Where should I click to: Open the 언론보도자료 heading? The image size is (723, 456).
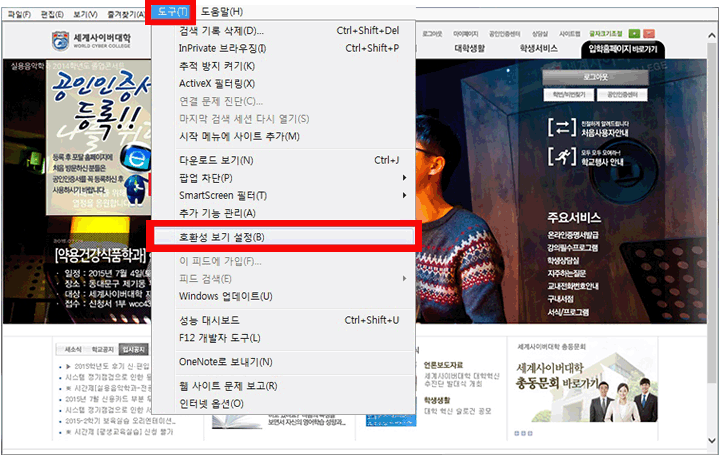(x=444, y=365)
